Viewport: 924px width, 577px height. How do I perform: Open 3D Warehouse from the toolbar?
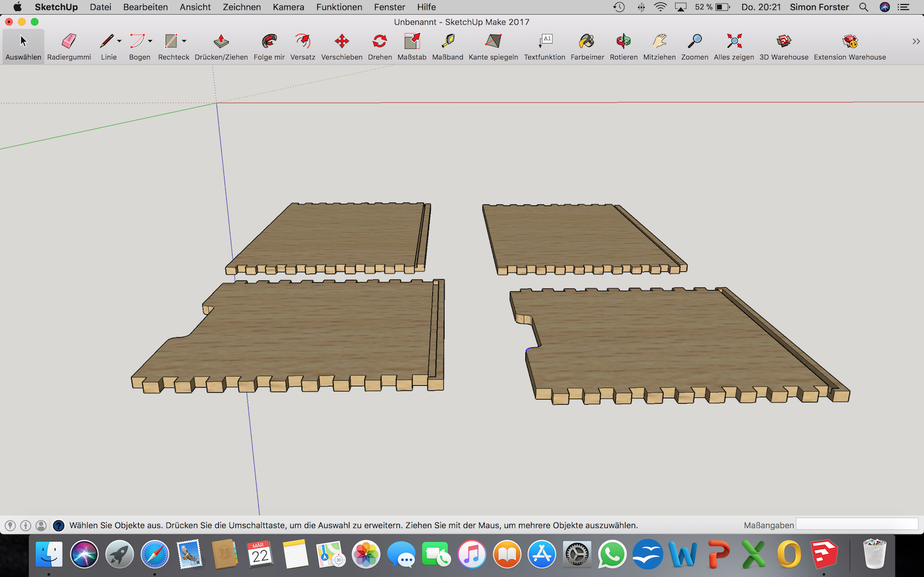784,41
